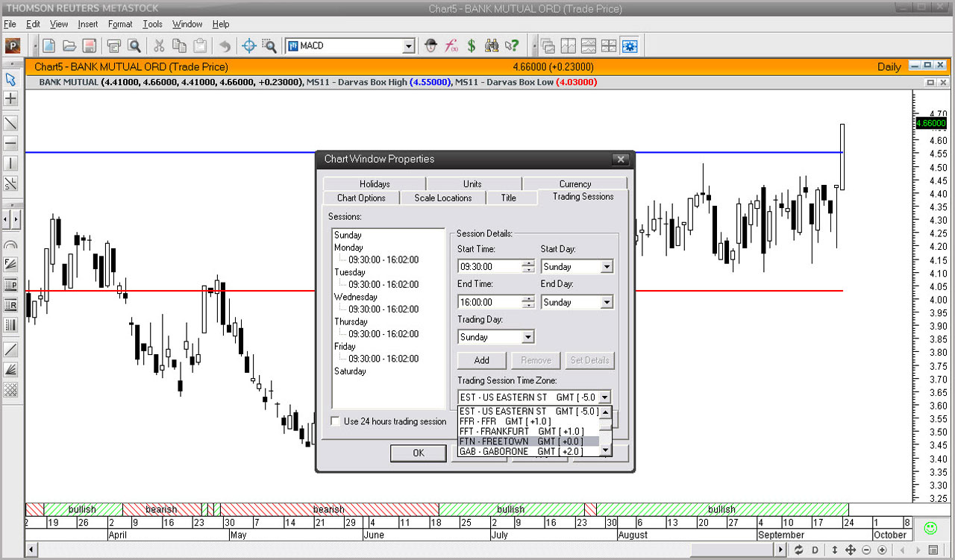Click the Start Time input field
The height and width of the screenshot is (560, 955).
coord(489,267)
